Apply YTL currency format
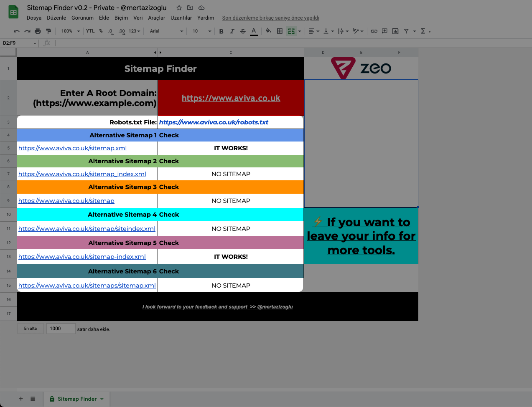Viewport: 532px width, 407px height. (90, 31)
